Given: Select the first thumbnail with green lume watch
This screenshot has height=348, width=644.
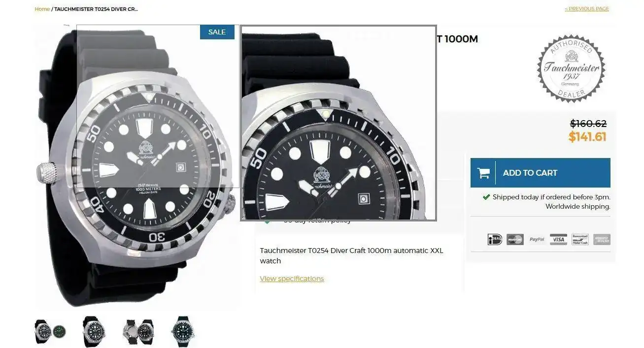Looking at the screenshot, I should pos(50,331).
